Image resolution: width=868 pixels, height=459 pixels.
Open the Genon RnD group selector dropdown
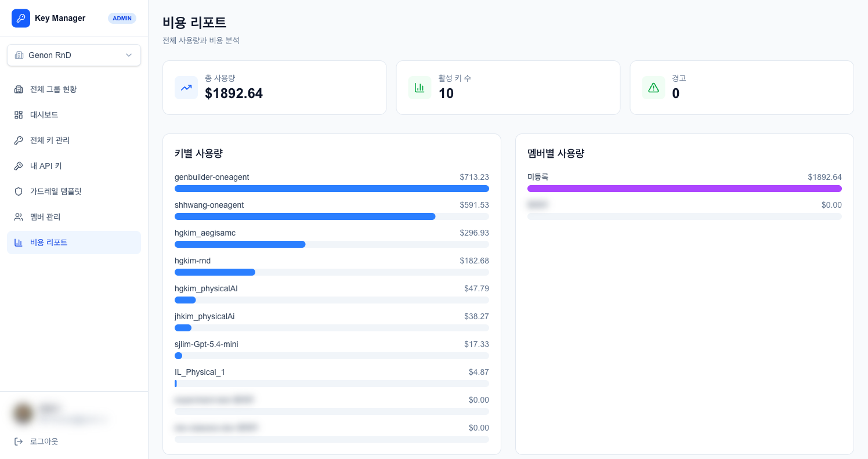(x=74, y=55)
